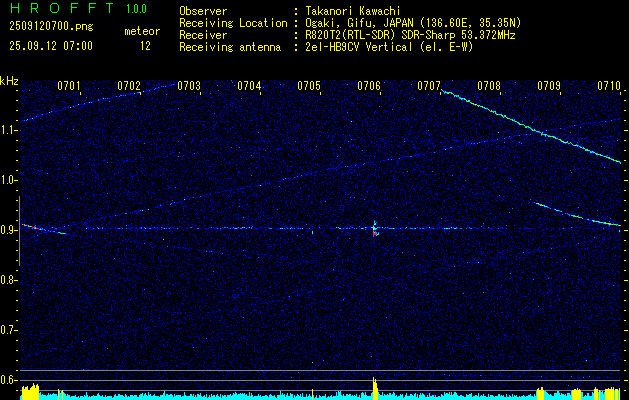Click the 0.9 frequency axis label

[9, 230]
